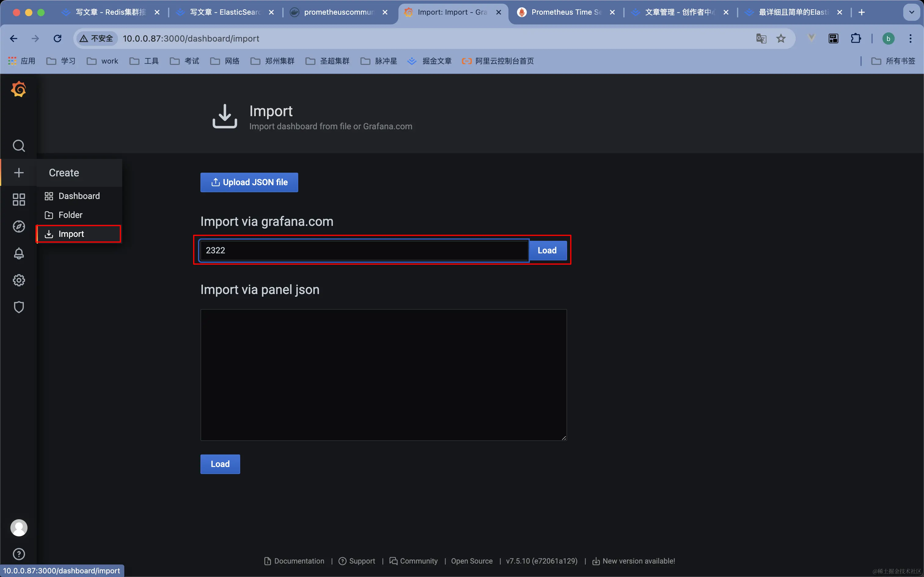The image size is (924, 577).
Task: Click the v7.5.10 version text
Action: click(x=542, y=561)
